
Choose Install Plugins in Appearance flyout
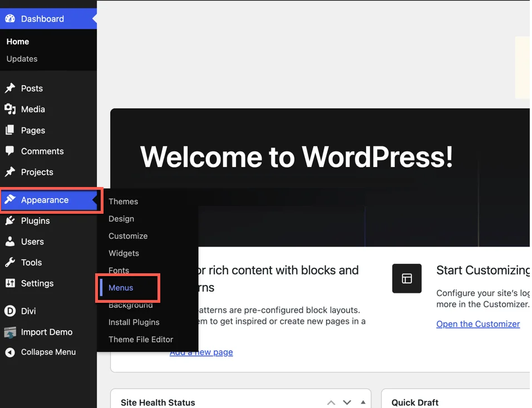pyautogui.click(x=134, y=322)
